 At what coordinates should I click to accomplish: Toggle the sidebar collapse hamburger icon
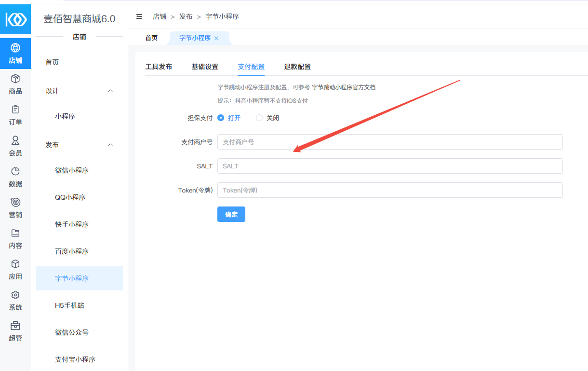(139, 16)
